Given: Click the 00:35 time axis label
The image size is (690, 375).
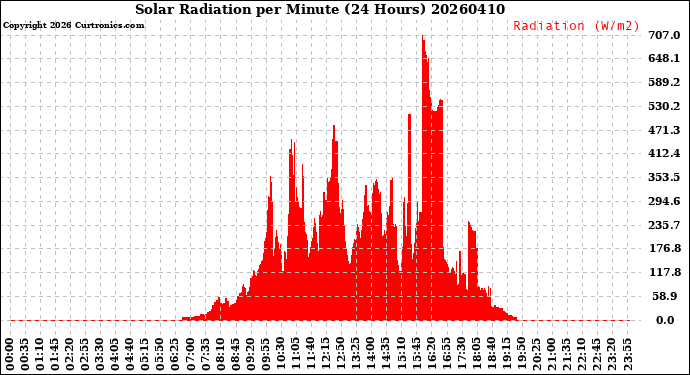Looking at the screenshot, I should point(25,355).
